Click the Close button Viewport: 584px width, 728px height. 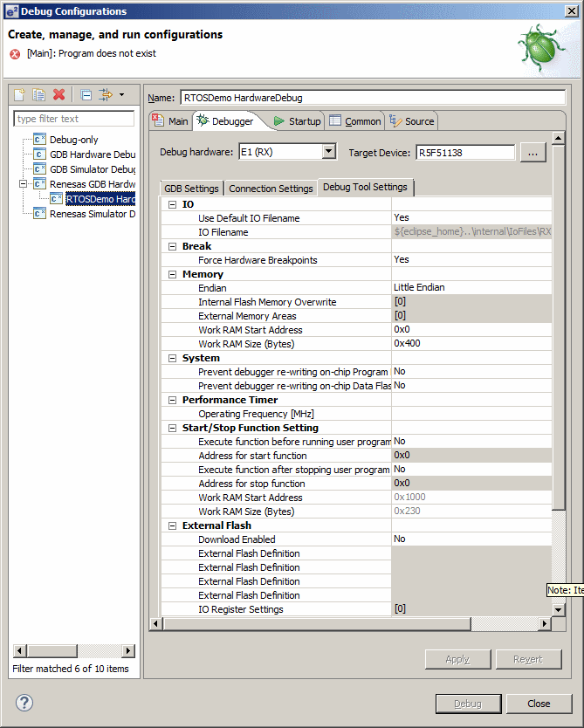(x=539, y=704)
